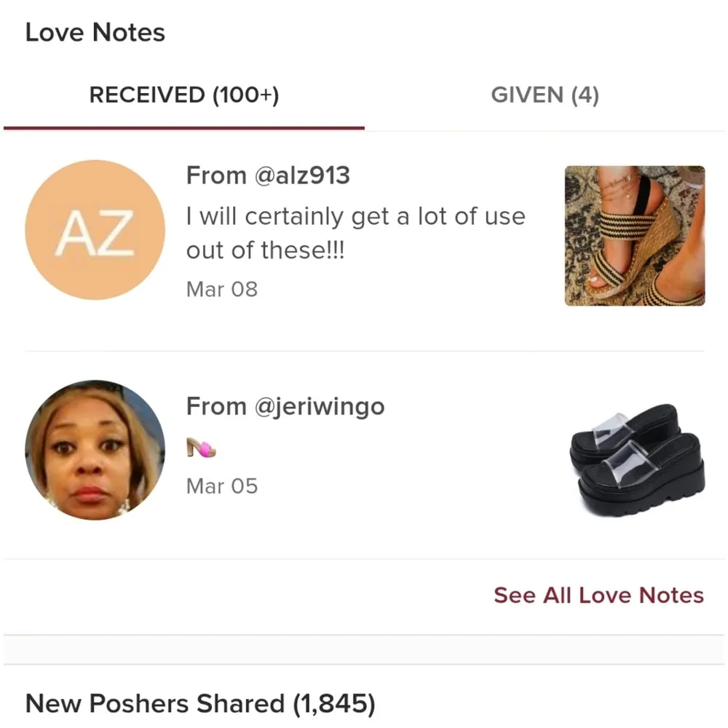Click the 1,845 count in New Poshers Shared

point(334,704)
